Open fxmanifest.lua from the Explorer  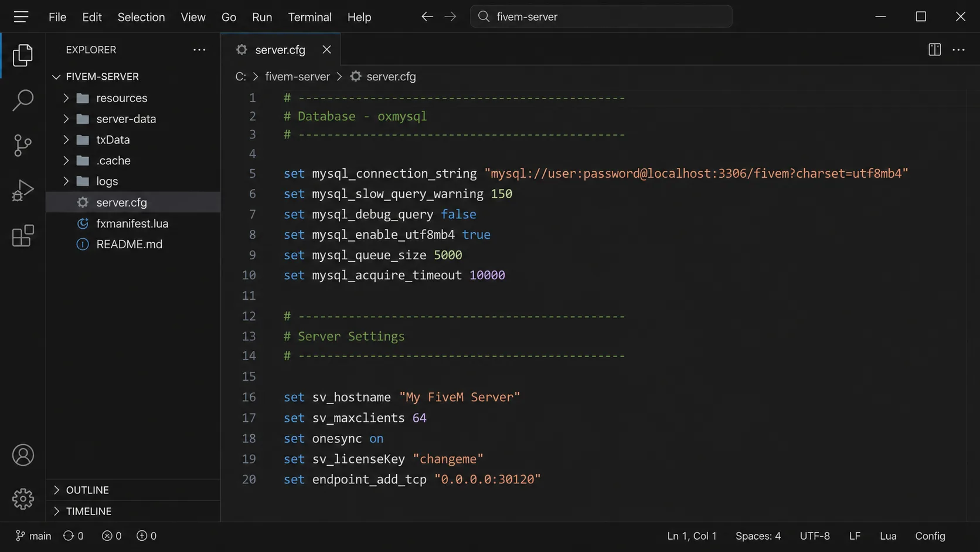pyautogui.click(x=134, y=223)
